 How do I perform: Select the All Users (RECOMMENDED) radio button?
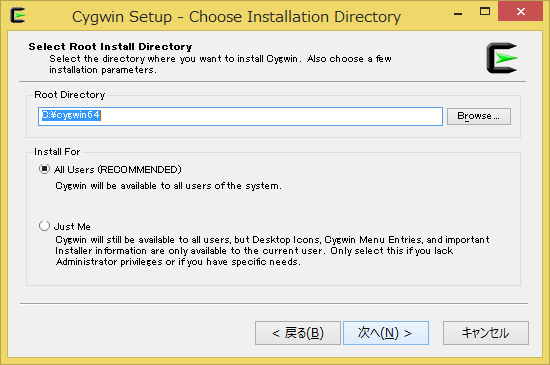pos(44,169)
